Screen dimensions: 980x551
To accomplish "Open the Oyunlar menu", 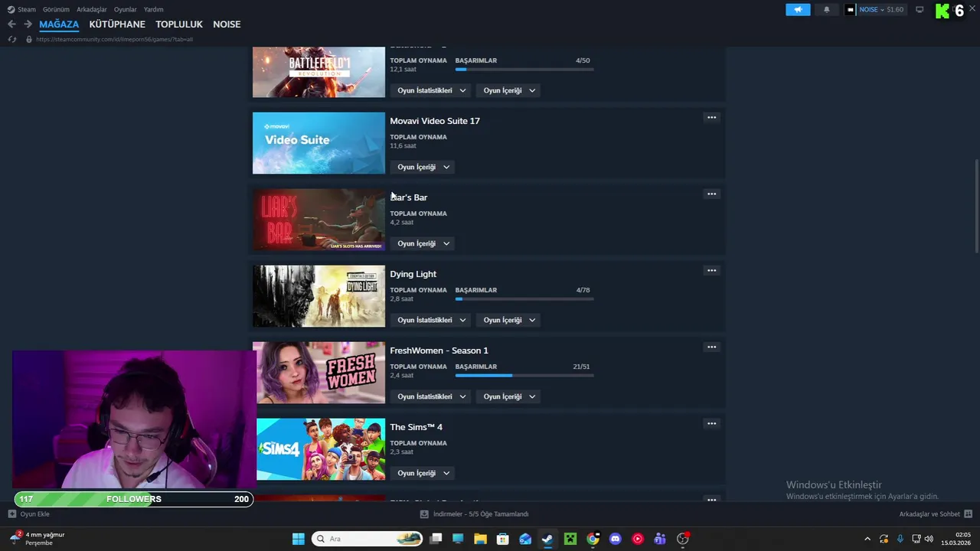I will point(125,10).
